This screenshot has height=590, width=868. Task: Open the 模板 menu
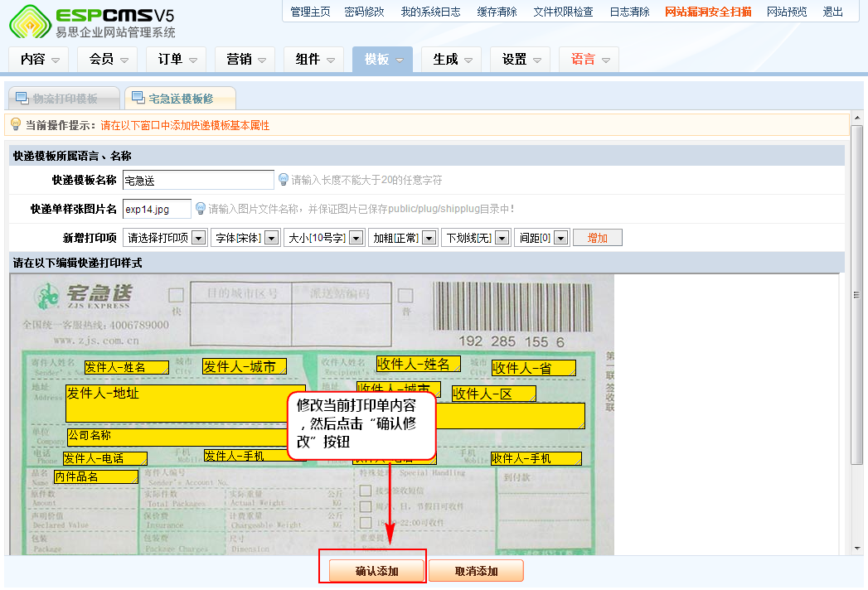click(382, 59)
